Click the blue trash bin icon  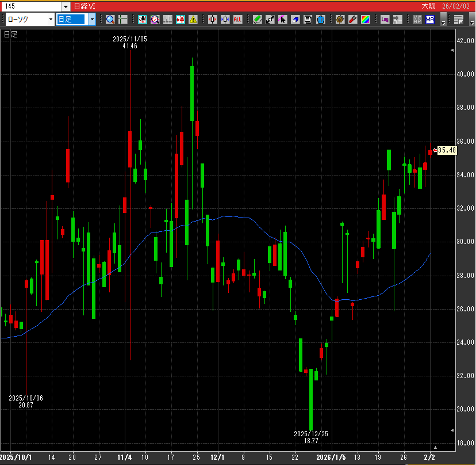click(321, 20)
